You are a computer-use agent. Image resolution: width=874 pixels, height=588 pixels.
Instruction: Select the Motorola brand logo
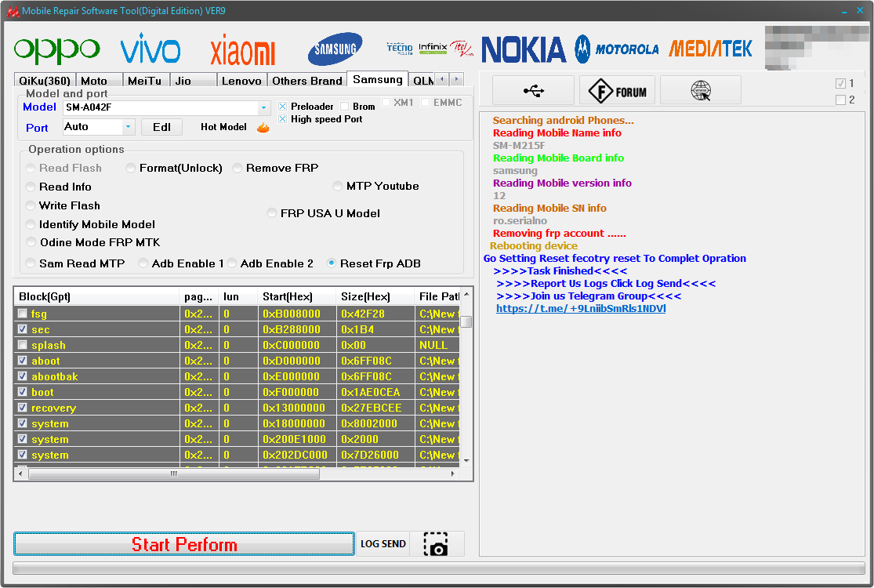(617, 49)
